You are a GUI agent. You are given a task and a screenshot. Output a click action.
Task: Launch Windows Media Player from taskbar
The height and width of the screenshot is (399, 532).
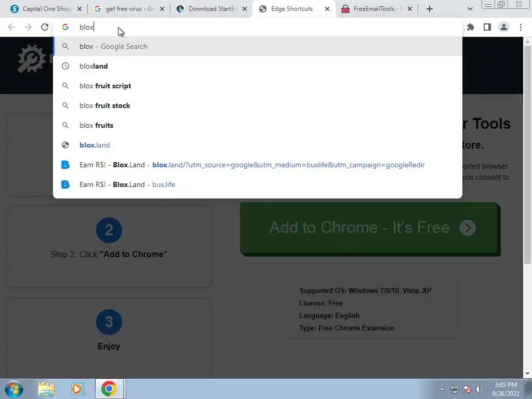click(x=77, y=389)
